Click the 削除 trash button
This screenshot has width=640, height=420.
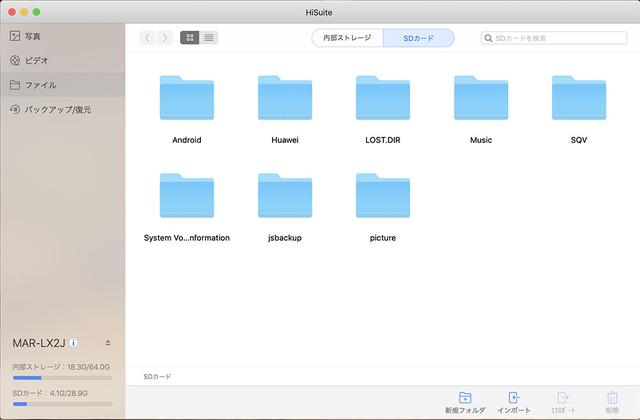[612, 402]
